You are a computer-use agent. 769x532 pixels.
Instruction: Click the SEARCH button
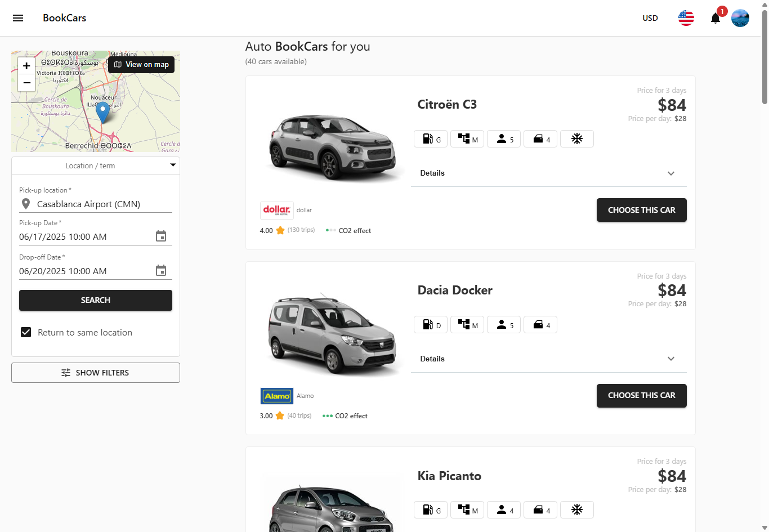pyautogui.click(x=96, y=300)
